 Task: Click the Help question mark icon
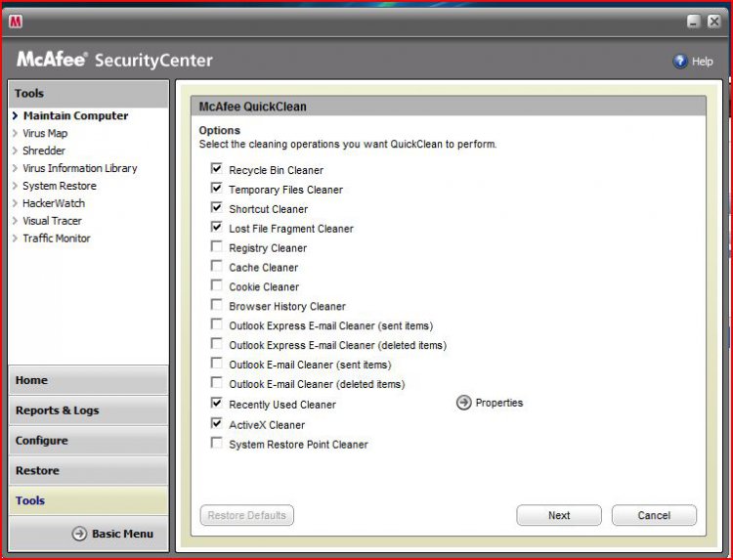coord(680,62)
